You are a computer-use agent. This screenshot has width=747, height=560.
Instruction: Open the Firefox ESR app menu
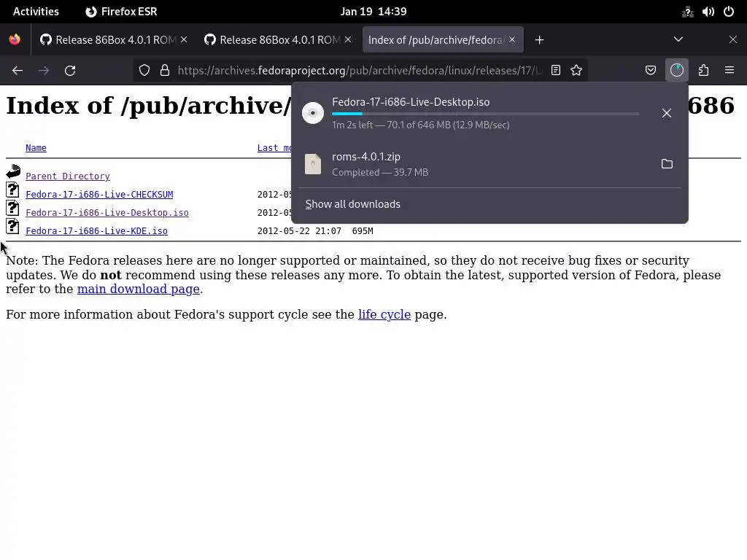pyautogui.click(x=122, y=12)
